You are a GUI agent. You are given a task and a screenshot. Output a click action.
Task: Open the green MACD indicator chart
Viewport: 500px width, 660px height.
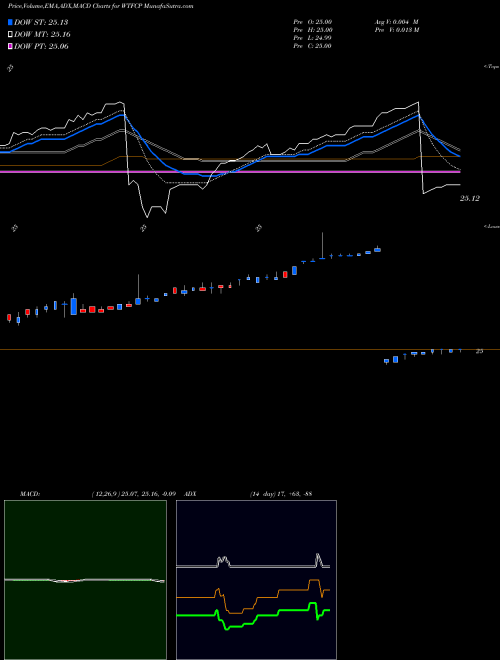[x=85, y=580]
